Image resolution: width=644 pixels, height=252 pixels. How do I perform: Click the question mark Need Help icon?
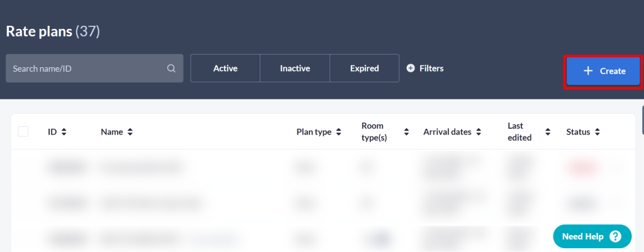tap(615, 236)
